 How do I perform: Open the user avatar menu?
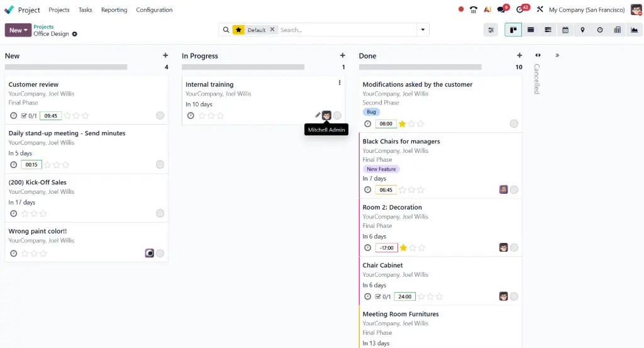636,9
